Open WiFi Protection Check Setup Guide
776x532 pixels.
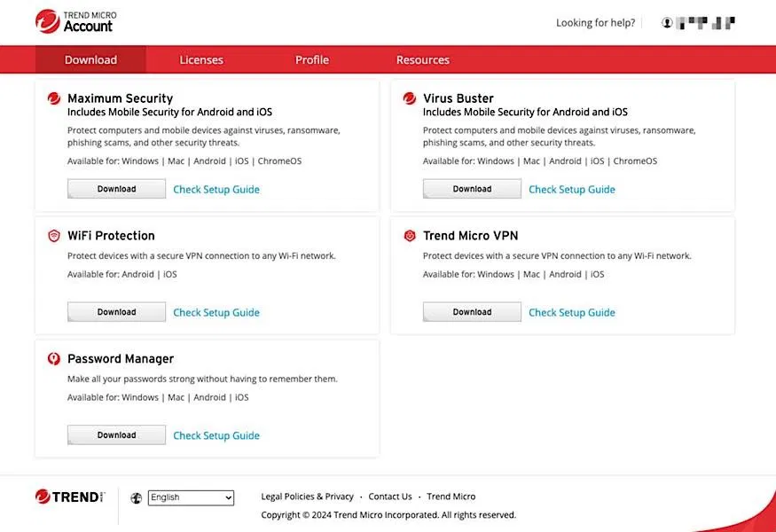pyautogui.click(x=216, y=312)
